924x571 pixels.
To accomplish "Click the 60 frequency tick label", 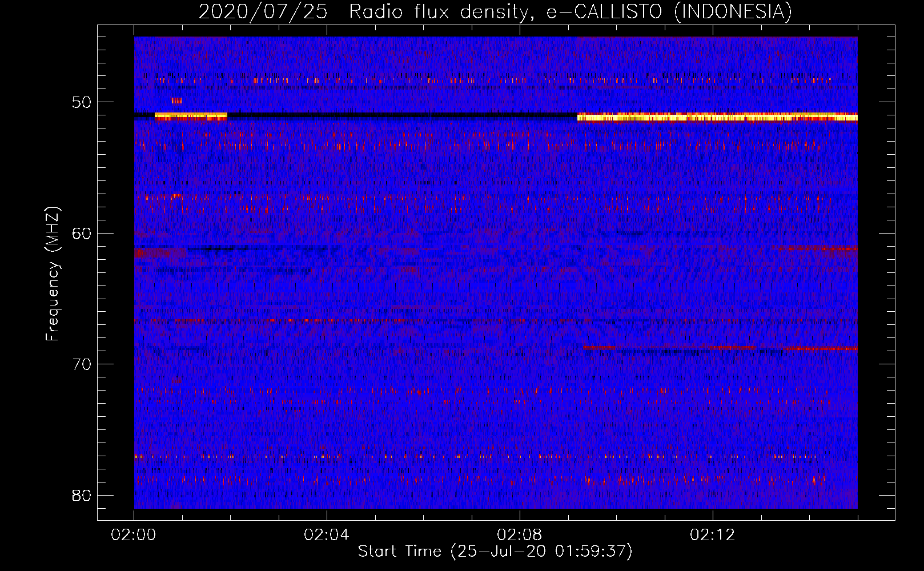I will coord(82,233).
